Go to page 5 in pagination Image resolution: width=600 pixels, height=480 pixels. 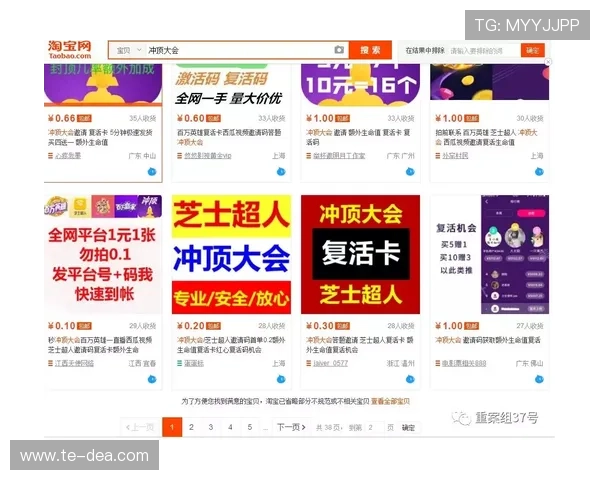click(250, 427)
